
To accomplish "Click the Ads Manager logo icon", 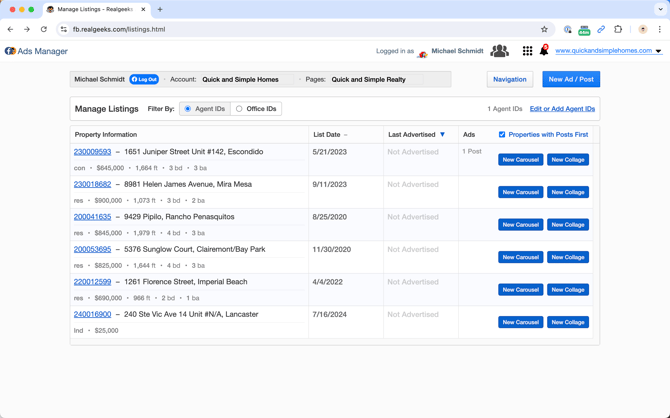I will 10,51.
